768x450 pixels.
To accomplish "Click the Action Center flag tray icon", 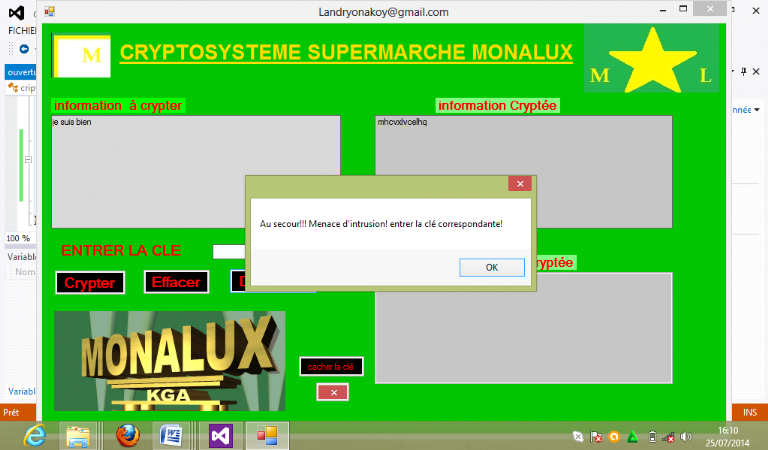I will (596, 437).
